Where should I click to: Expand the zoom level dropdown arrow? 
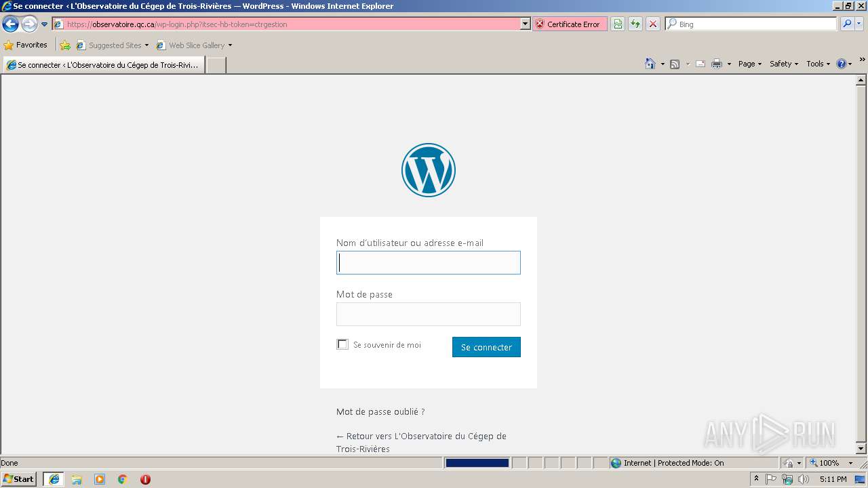[850, 463]
